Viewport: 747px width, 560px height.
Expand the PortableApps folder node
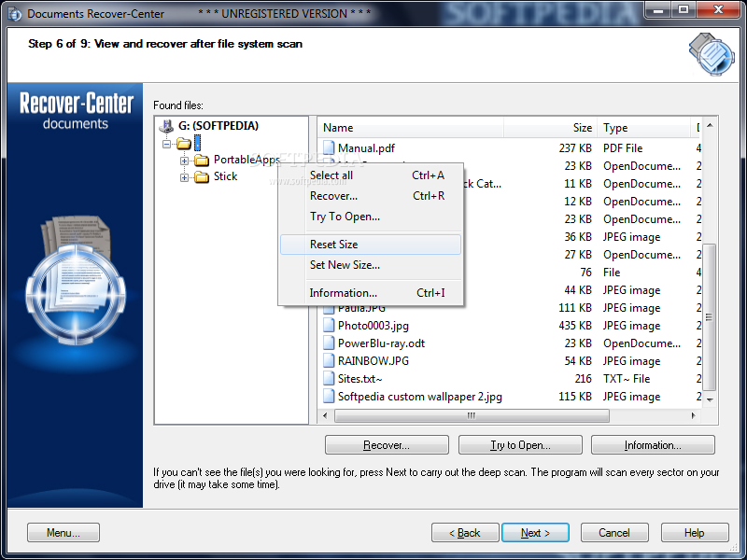[x=184, y=161]
